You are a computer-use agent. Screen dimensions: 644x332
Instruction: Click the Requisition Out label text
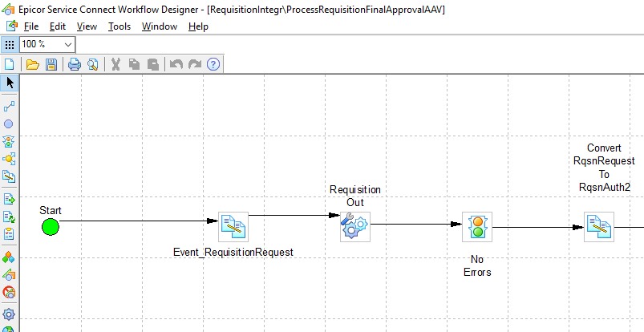355,196
